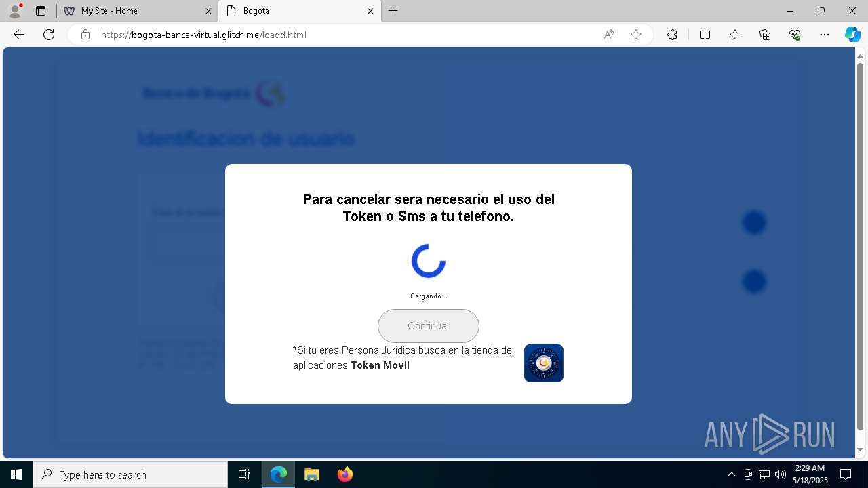Open Microsoft Edge from taskbar
Image resolution: width=868 pixels, height=488 pixels.
click(x=279, y=474)
